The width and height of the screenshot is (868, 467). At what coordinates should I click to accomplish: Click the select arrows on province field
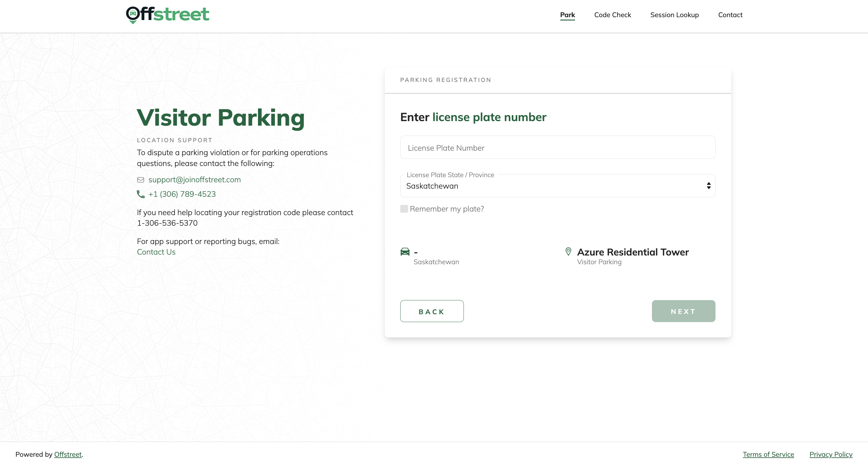(708, 186)
